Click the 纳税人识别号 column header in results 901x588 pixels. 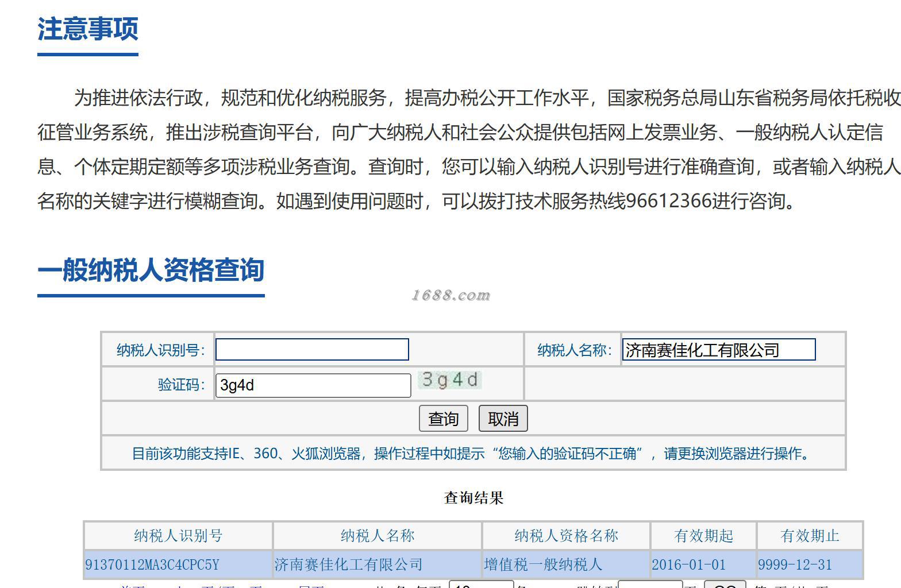178,536
